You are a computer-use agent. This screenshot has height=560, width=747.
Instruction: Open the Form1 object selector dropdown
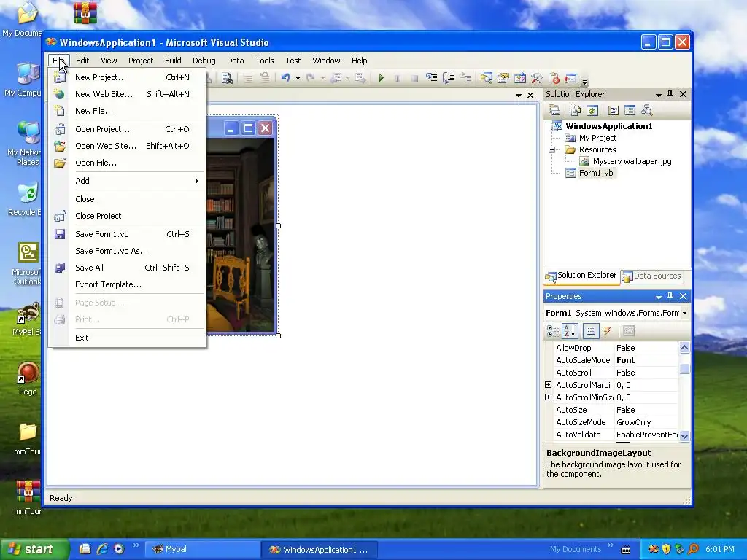pyautogui.click(x=684, y=313)
